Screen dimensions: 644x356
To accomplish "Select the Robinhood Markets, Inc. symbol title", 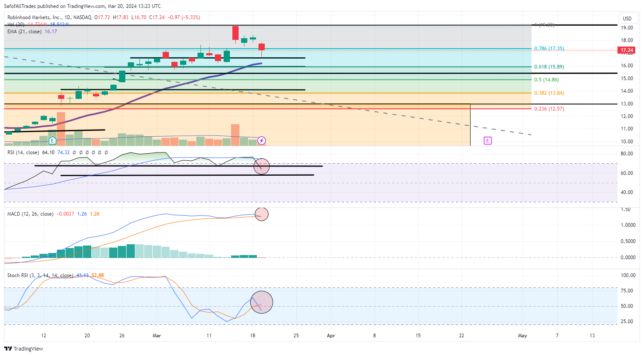I will pos(35,17).
